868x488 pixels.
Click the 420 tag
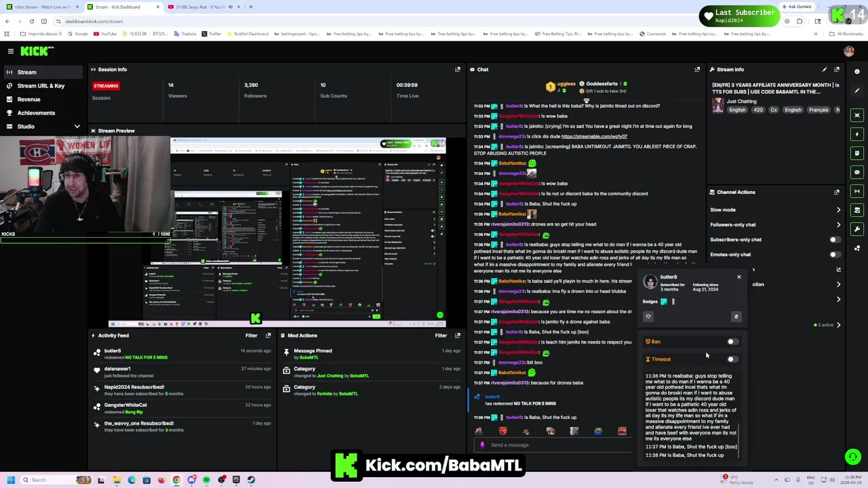(x=758, y=110)
